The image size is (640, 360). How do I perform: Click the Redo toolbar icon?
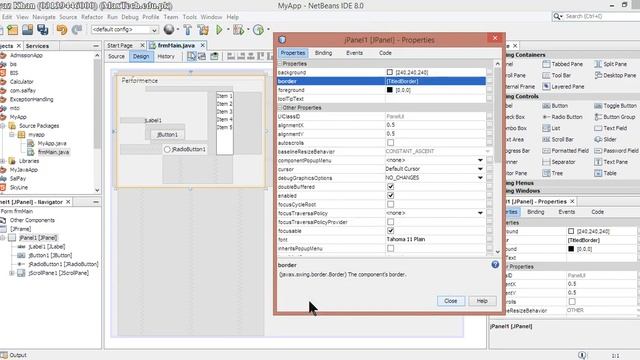(77, 30)
